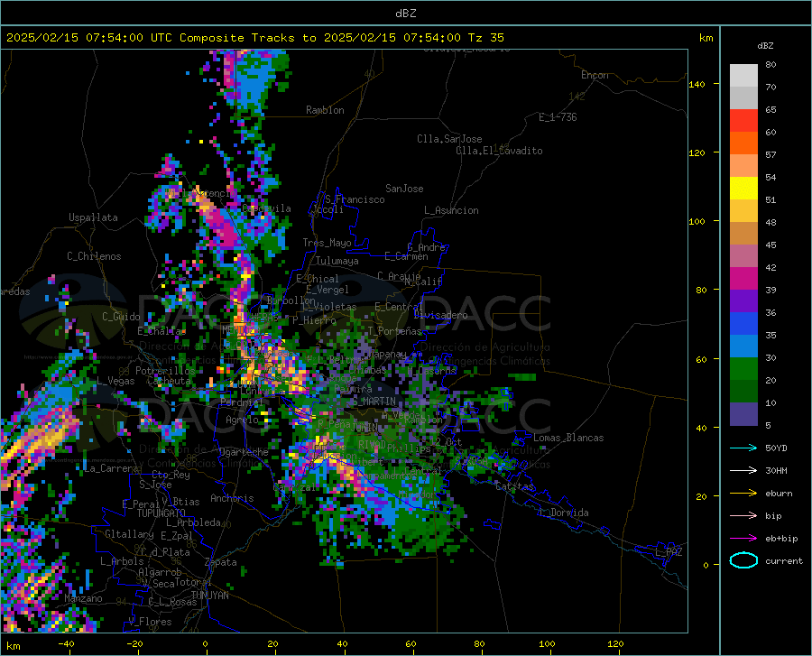
Task: Click the 'C_Guido' map label
Action: click(121, 317)
